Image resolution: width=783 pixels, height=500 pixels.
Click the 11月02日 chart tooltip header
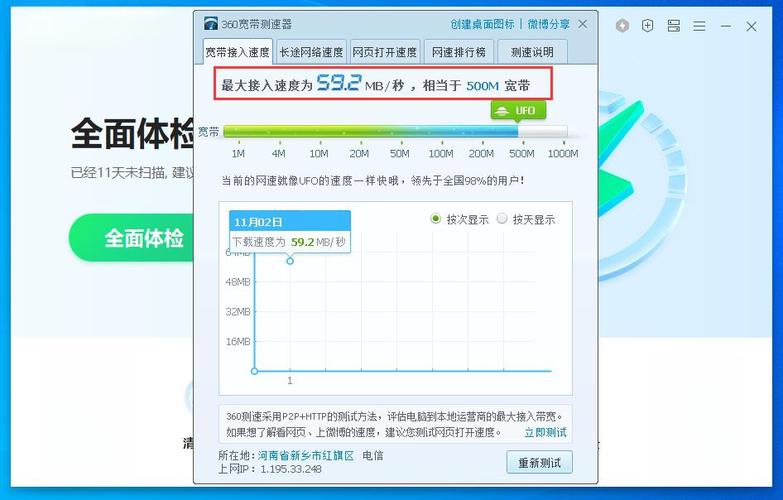[x=290, y=221]
